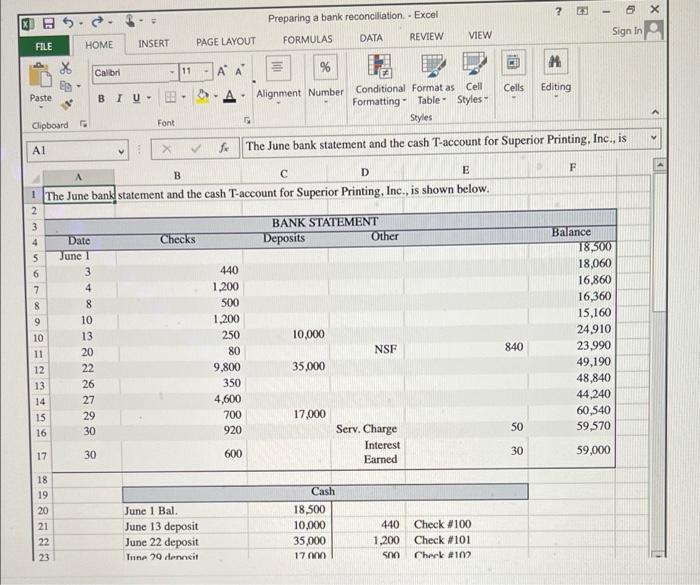Switch to the FORMULAS tab
This screenshot has width=700, height=585.
tap(308, 40)
